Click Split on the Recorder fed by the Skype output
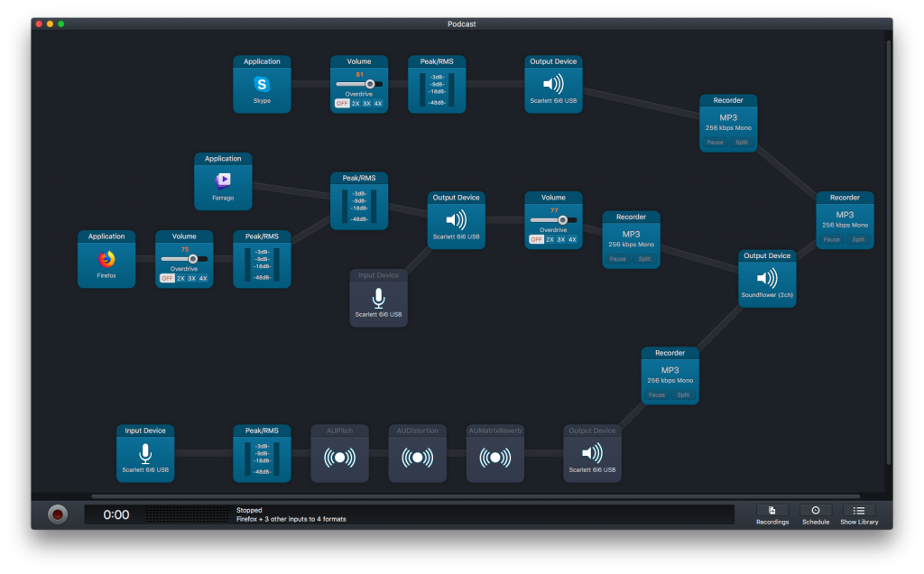The image size is (924, 574). 742,143
